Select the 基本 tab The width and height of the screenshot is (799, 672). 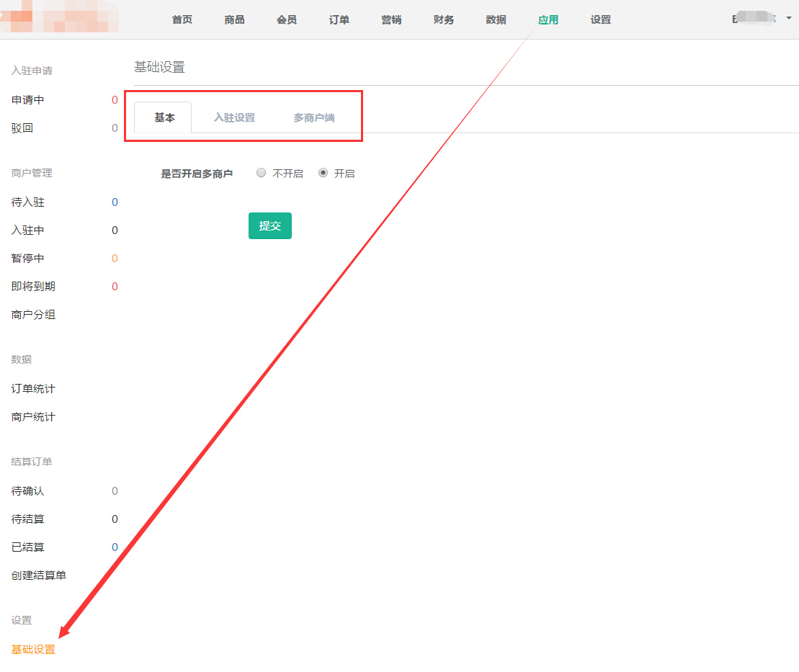(x=164, y=117)
